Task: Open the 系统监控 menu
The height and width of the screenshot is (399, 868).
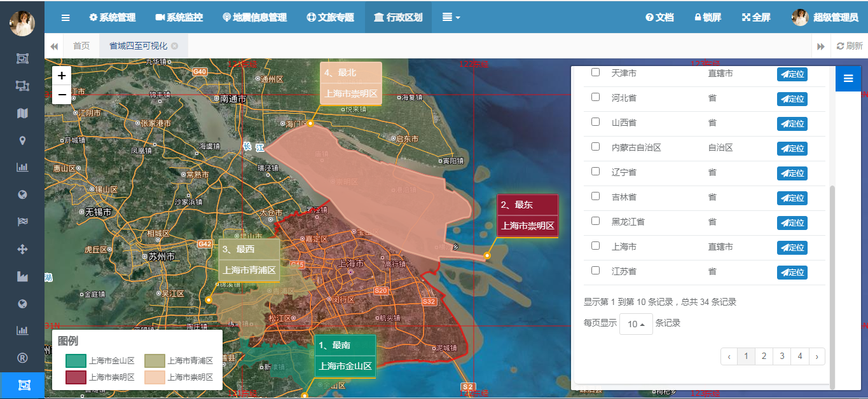Action: pos(179,17)
